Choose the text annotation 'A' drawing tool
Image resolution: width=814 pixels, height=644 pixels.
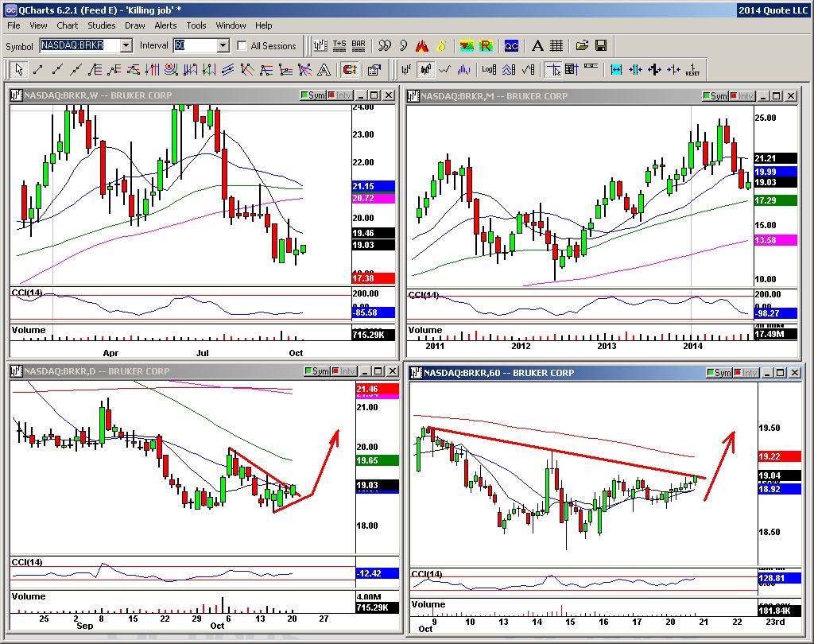(x=324, y=69)
